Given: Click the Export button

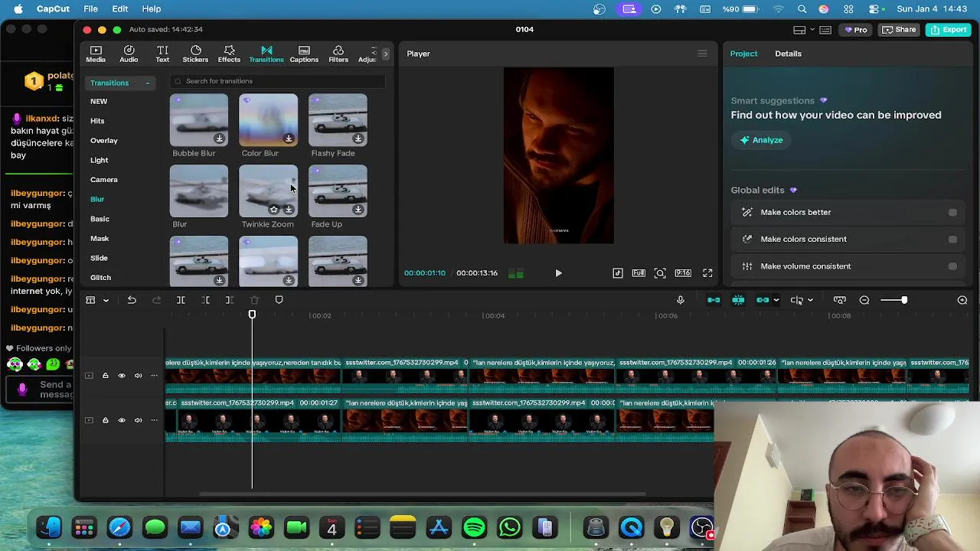Looking at the screenshot, I should click(948, 30).
